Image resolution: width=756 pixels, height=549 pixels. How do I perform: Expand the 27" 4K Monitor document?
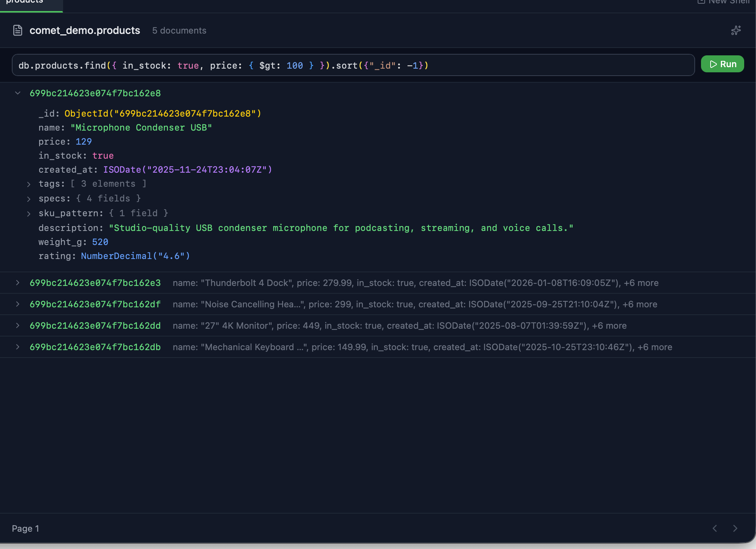(x=18, y=325)
